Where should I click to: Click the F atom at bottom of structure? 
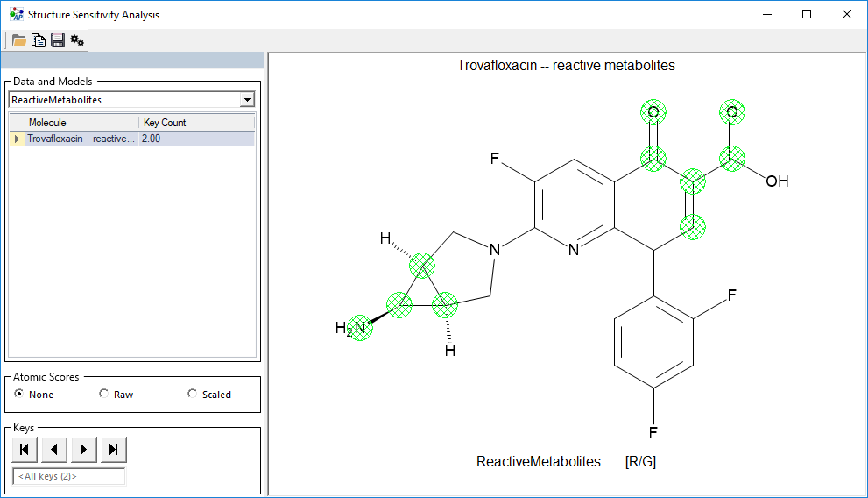pyautogui.click(x=653, y=432)
